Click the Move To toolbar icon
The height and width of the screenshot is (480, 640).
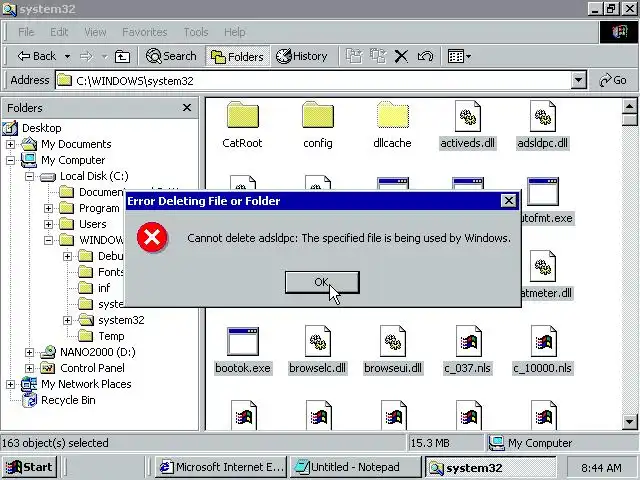[354, 56]
